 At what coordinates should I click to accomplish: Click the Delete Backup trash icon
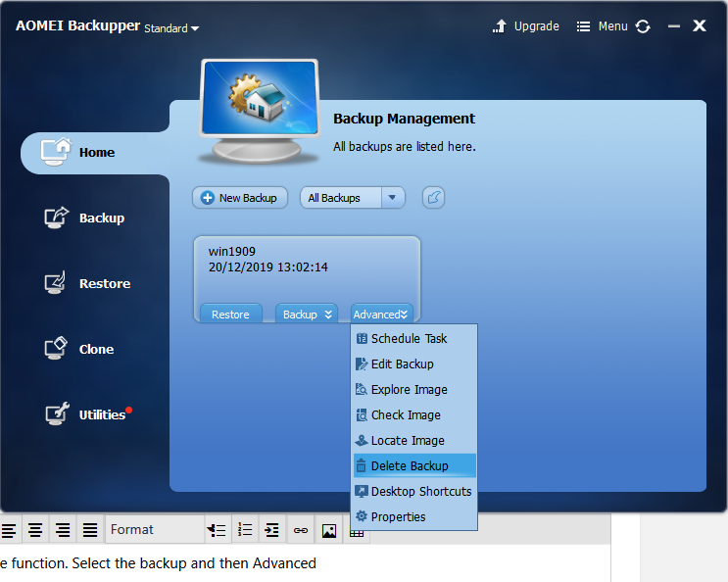362,465
